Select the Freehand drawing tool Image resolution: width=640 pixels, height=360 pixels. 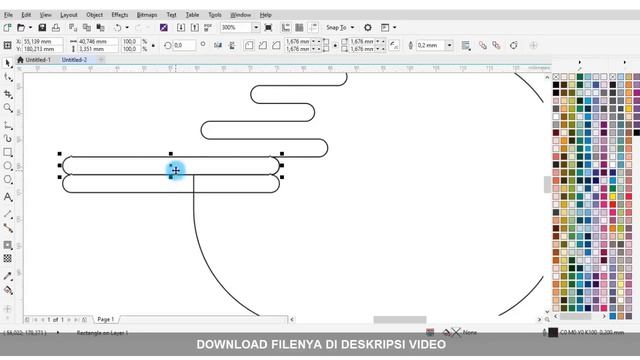pos(7,125)
